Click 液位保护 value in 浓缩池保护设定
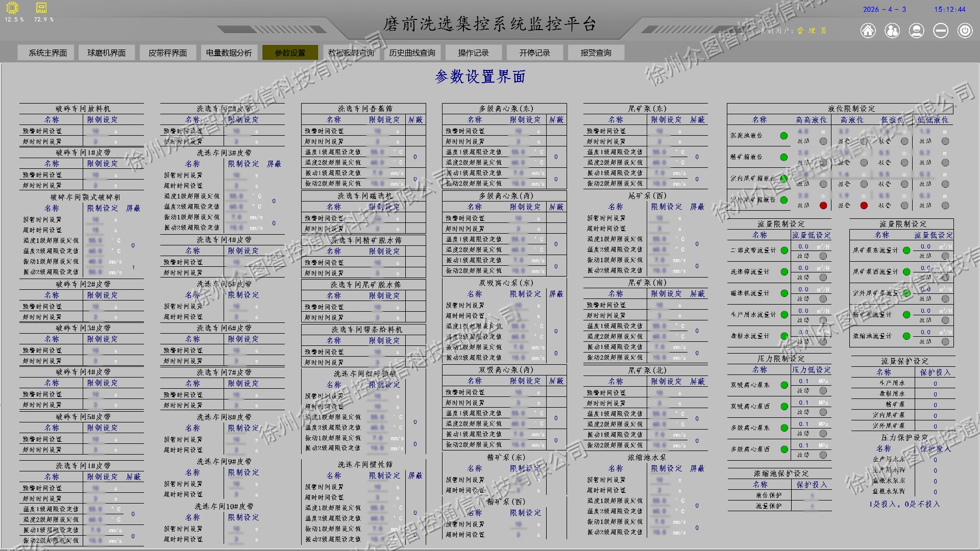Viewport: 980px width, 551px height. click(812, 495)
